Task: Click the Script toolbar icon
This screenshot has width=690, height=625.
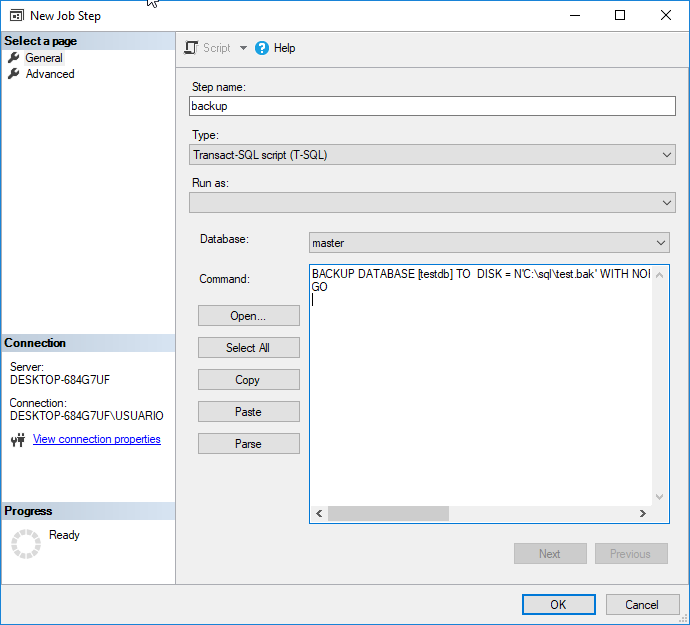Action: (191, 48)
